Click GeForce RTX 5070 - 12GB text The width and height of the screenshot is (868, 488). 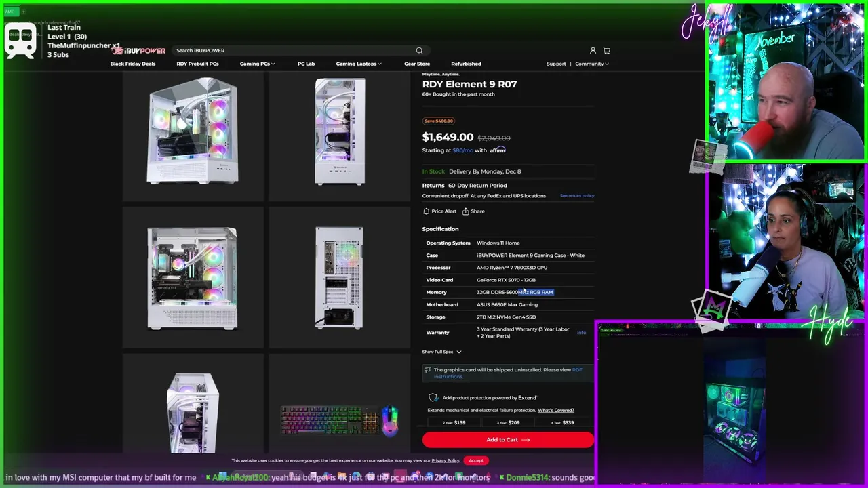coord(506,280)
